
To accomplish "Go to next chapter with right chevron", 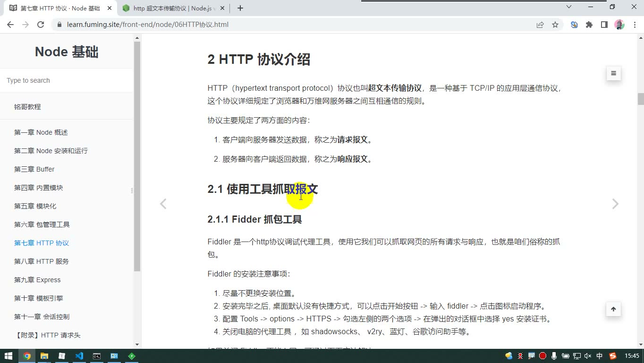I will point(615,204).
